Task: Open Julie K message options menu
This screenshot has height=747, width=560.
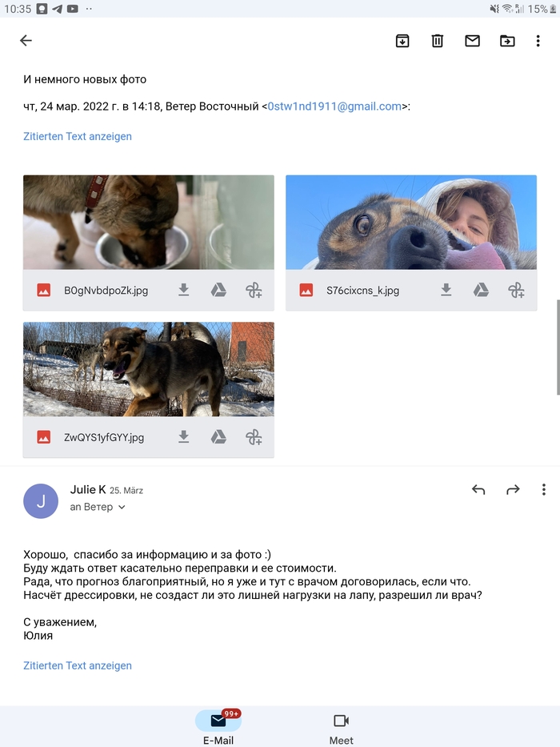Action: (543, 489)
